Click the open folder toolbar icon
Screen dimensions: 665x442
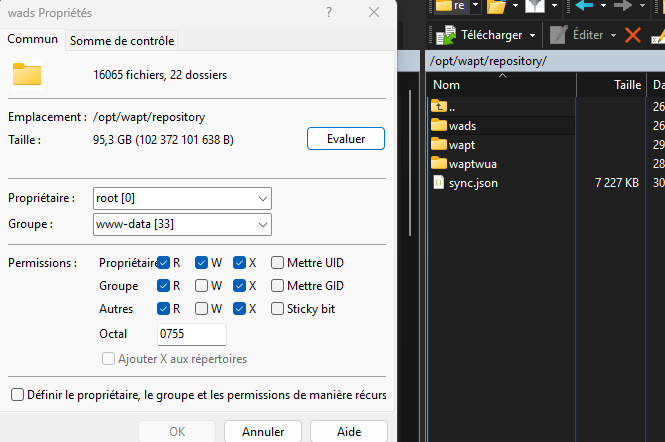(x=495, y=6)
